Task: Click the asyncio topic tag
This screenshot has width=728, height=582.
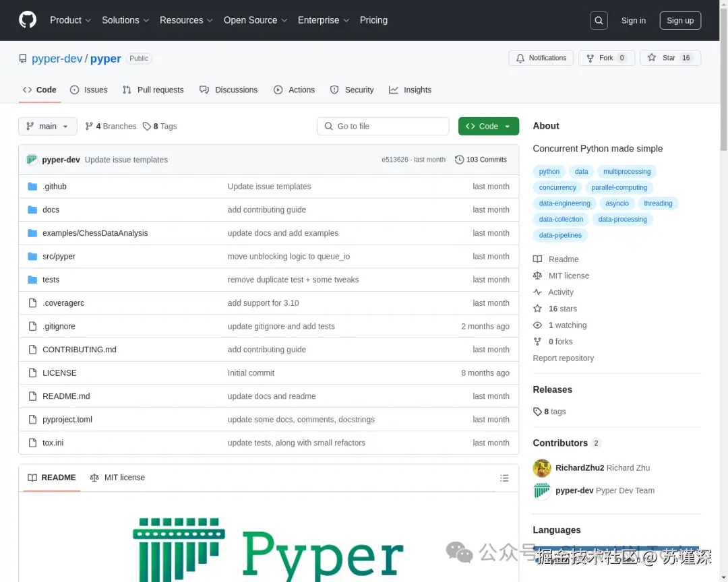Action: [x=617, y=203]
